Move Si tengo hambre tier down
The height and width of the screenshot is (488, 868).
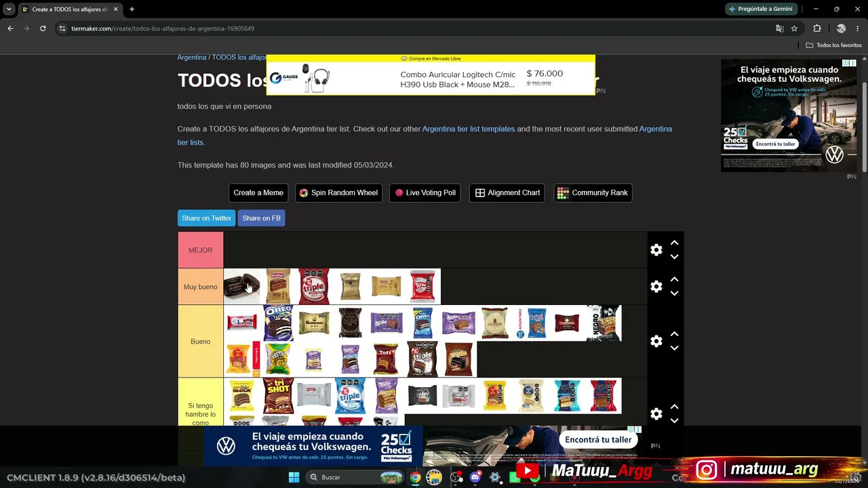point(674,421)
